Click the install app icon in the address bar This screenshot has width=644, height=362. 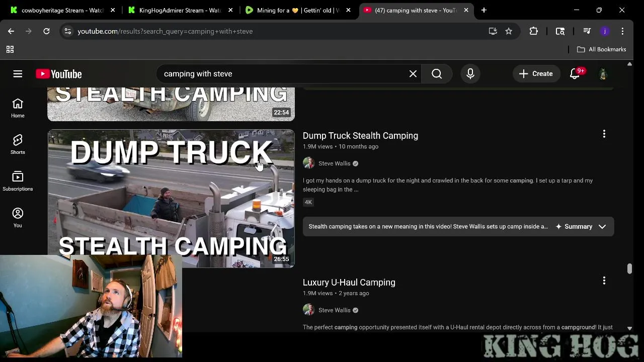click(493, 31)
